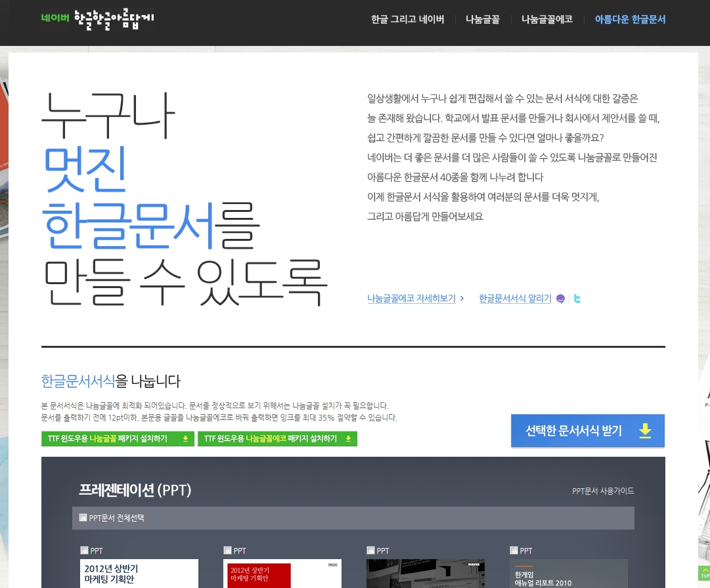This screenshot has height=588, width=710.
Task: Click the 프레젠테이션 (PPT) heading
Action: pos(135,490)
